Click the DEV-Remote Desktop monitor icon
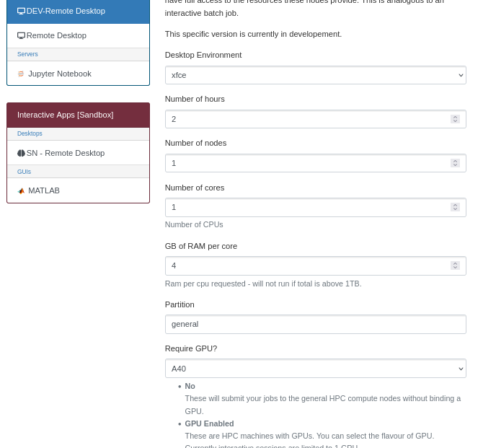Image resolution: width=496 pixels, height=448 pixels. click(21, 11)
